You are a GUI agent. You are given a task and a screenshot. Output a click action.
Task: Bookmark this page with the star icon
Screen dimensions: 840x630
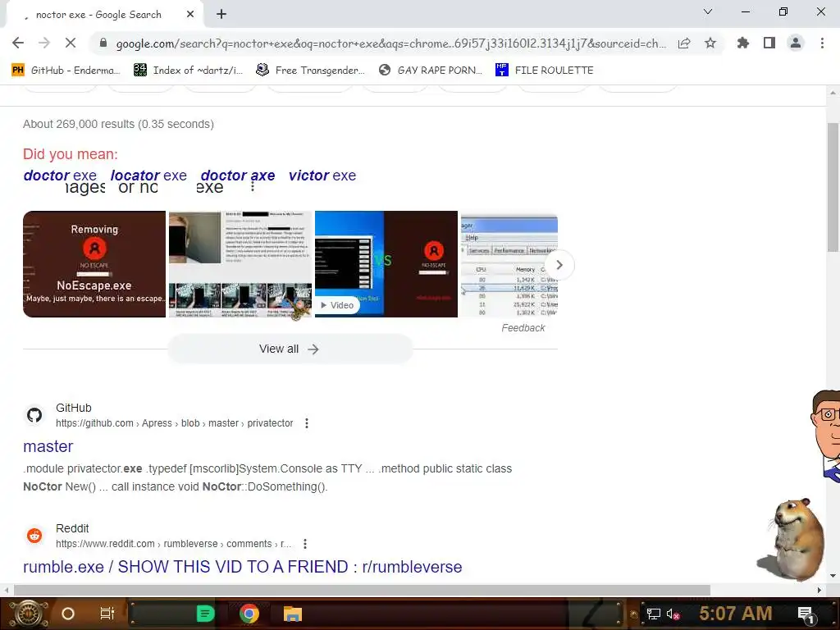(710, 43)
